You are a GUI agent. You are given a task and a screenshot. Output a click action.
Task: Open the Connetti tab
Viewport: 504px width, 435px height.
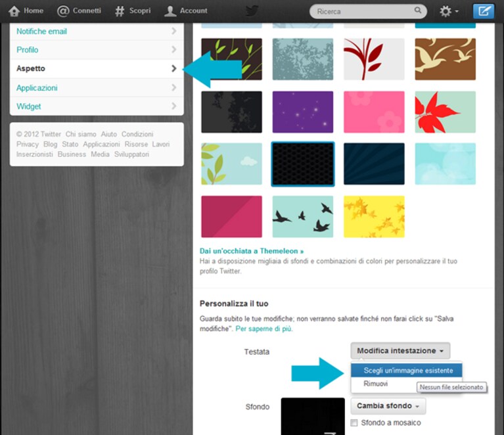click(79, 11)
